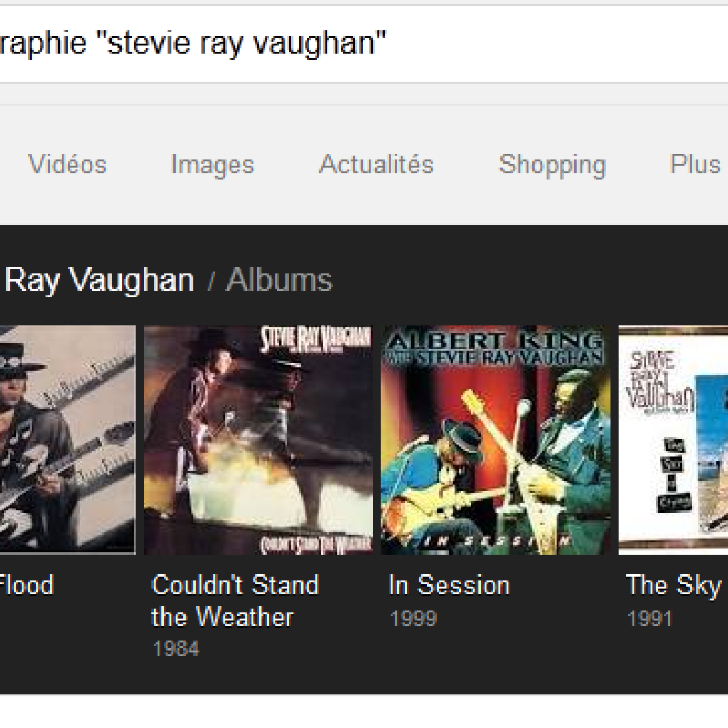Click the Ray Vaughan breadcrumb link
This screenshot has width=728, height=728.
[x=99, y=280]
